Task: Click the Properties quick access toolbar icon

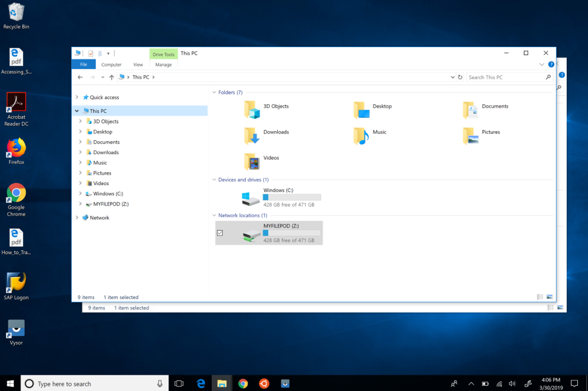Action: [x=91, y=53]
